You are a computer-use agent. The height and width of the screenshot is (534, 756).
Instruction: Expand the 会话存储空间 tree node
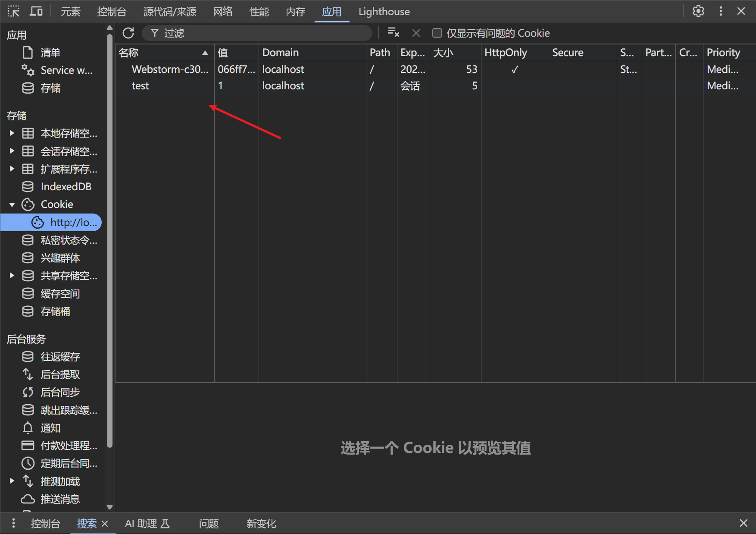coord(12,151)
